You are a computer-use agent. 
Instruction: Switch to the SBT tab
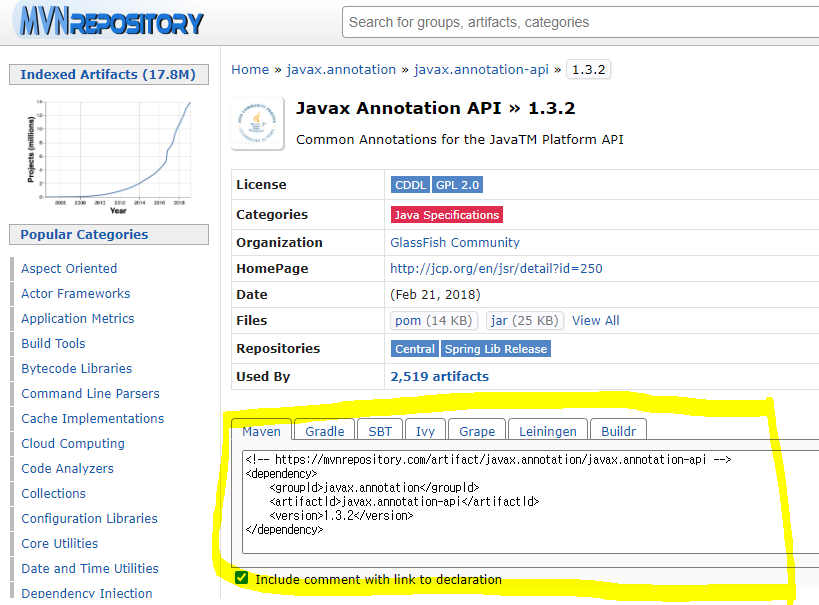[380, 431]
